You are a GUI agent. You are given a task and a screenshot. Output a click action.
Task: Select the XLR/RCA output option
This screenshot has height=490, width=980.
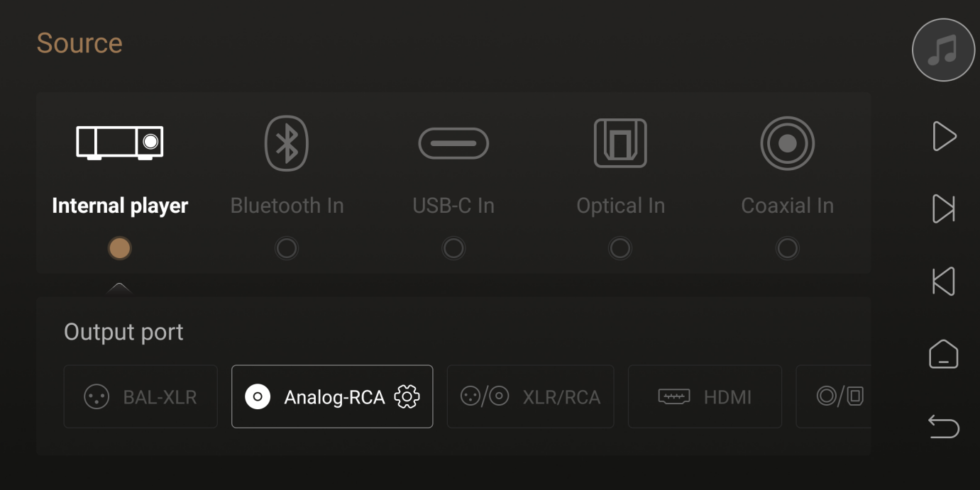tap(530, 396)
